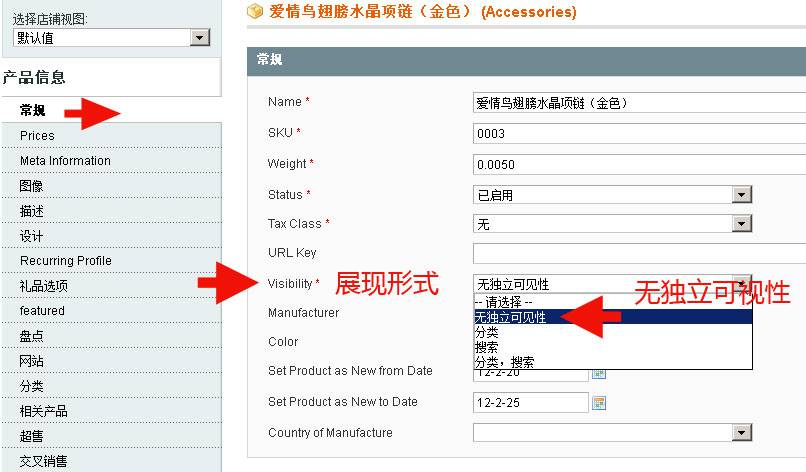Open the Country of Manufacture dropdown
Viewport: 806px width, 472px height.
612,432
